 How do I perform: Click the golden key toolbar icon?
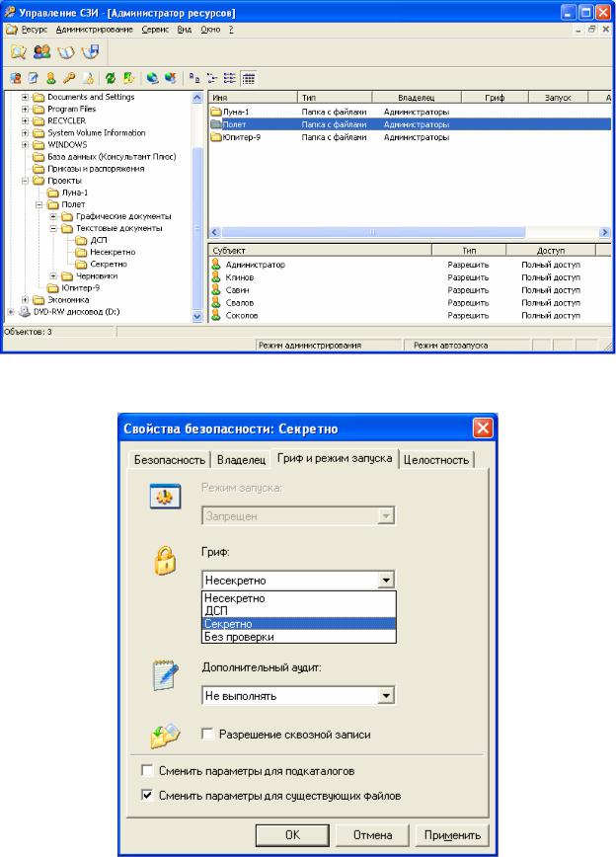point(69,78)
